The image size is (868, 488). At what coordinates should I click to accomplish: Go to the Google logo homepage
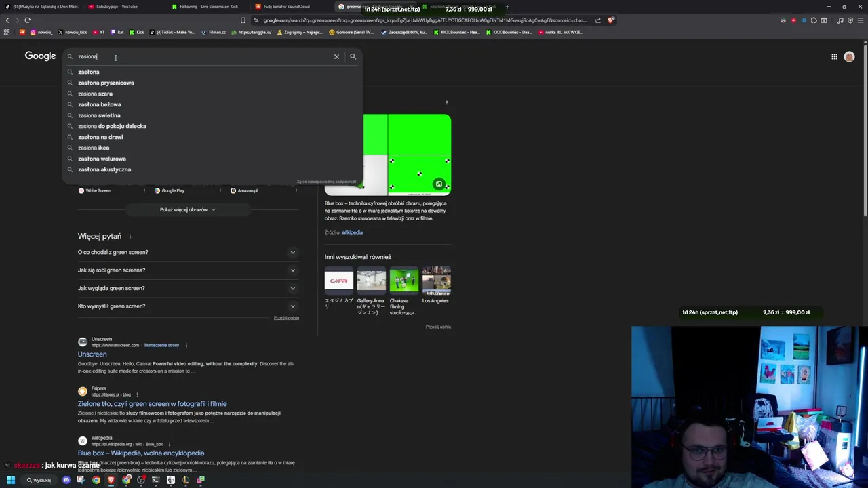[40, 56]
